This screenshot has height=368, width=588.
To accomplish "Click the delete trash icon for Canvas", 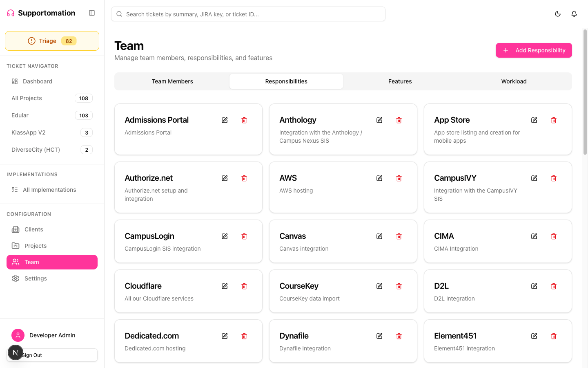I will click(399, 236).
